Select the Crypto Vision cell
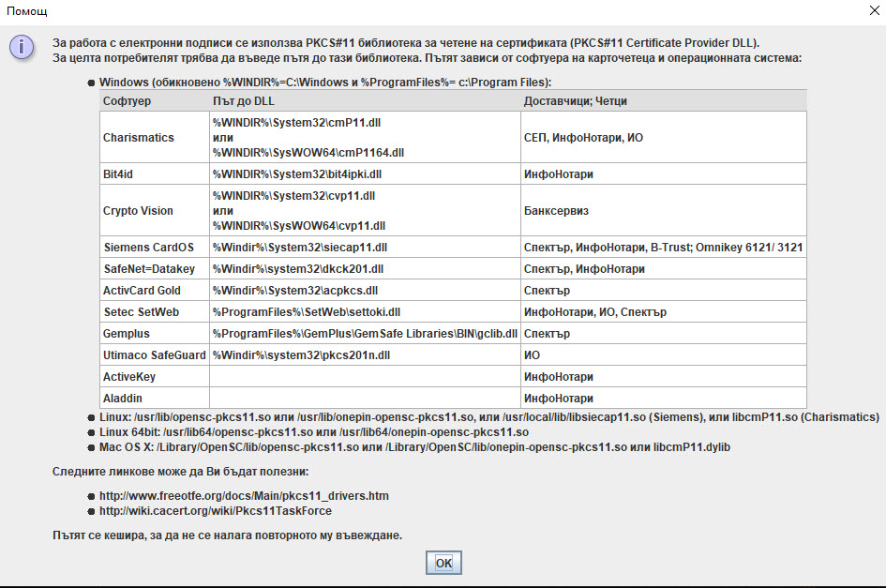 (155, 210)
